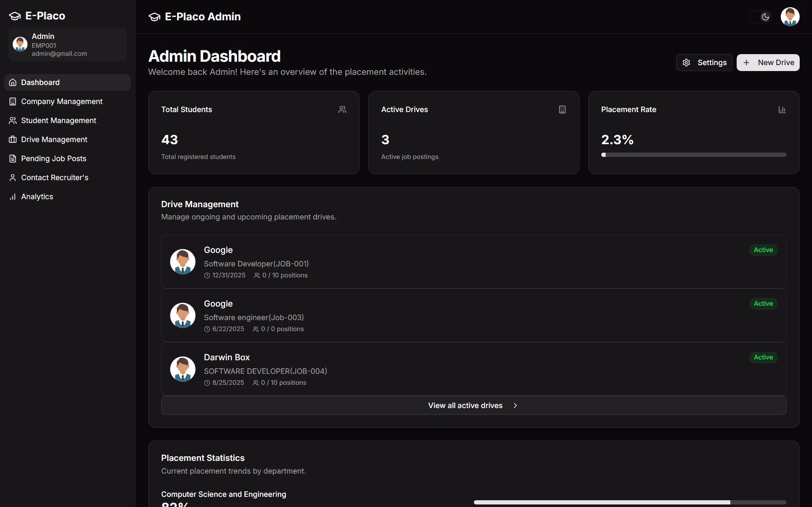The image size is (812, 507).
Task: Open the admin profile avatar menu
Action: click(790, 16)
